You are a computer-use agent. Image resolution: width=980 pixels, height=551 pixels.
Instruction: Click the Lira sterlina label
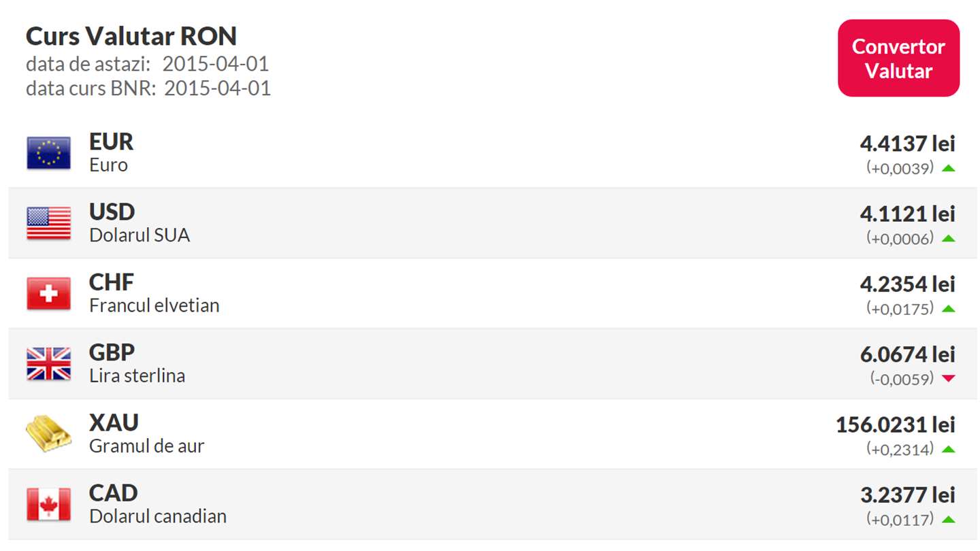tap(137, 375)
